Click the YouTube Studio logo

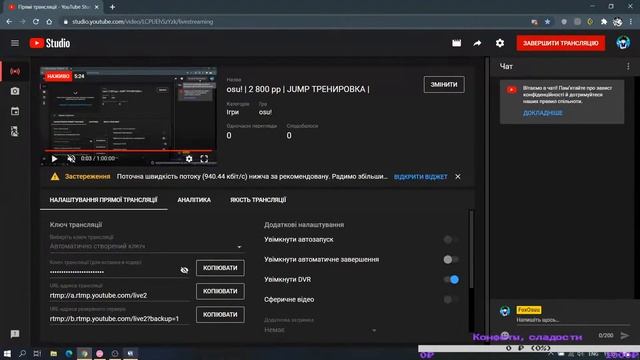(50, 43)
